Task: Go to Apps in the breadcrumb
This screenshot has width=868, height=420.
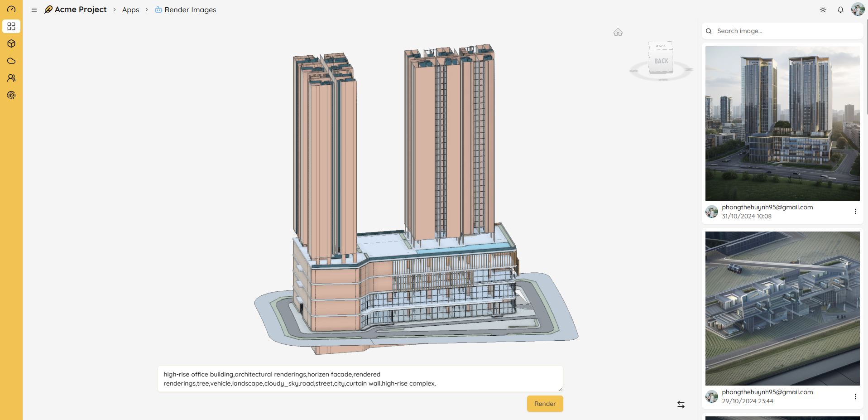Action: 130,10
